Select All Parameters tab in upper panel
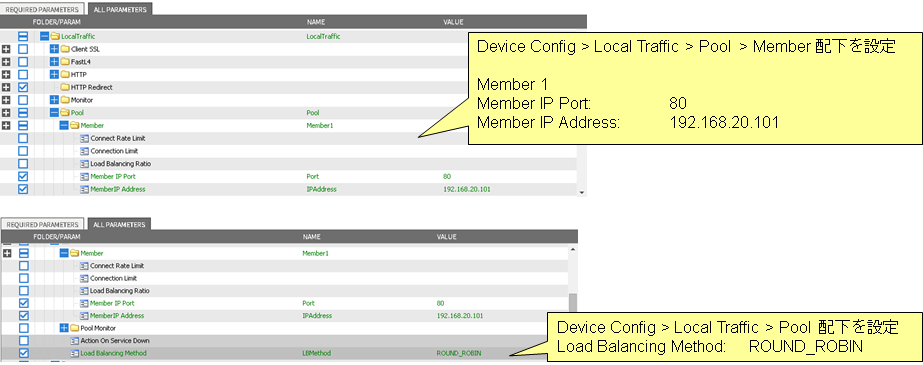This screenshot has height=365, width=923. [119, 9]
